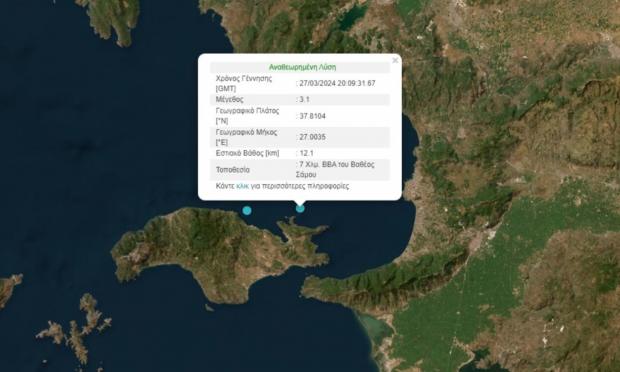Viewport: 620px width, 372px height.
Task: Select the cyan marker beneath the popup pointer
Action: [x=300, y=208]
